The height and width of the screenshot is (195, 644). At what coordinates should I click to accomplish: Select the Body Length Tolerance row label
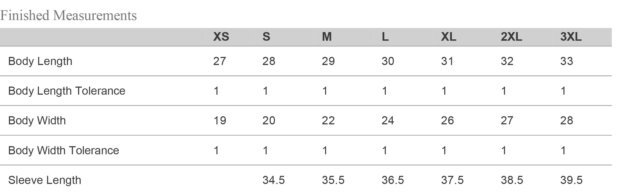coord(67,91)
